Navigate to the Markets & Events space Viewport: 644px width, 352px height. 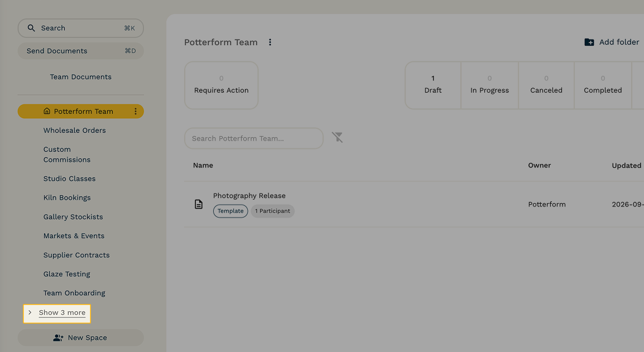coord(74,236)
